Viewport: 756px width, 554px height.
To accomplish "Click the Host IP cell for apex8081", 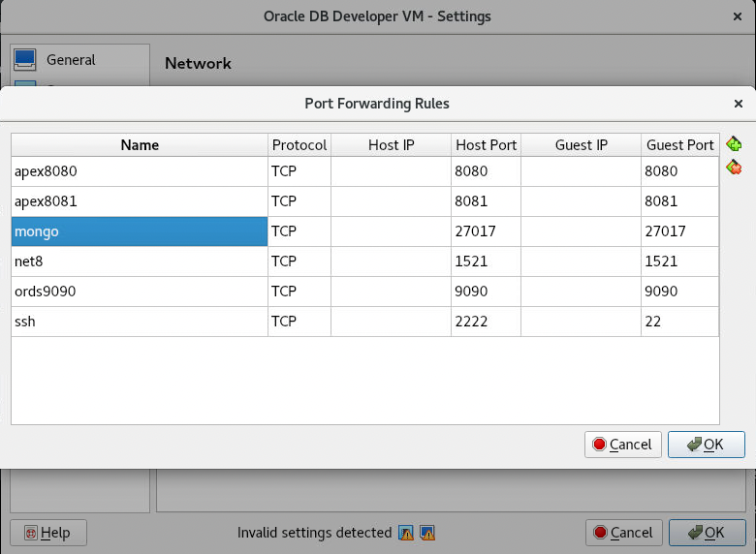I will [391, 202].
